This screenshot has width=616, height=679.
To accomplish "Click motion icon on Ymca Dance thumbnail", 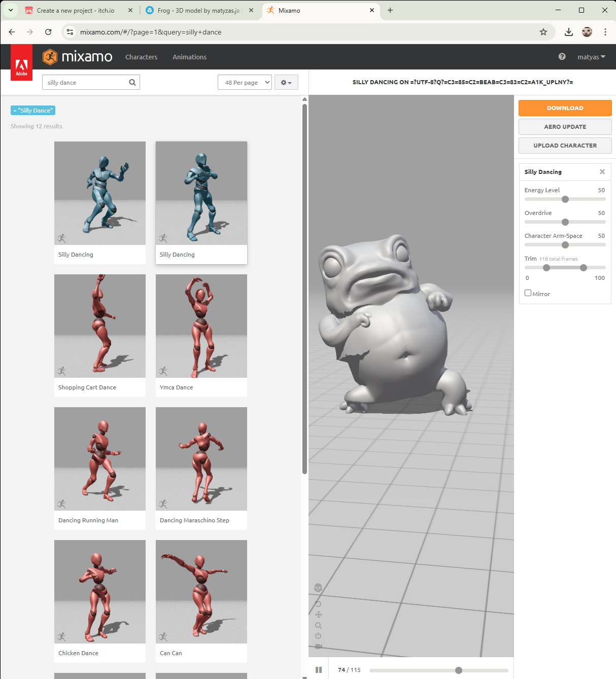I will pos(163,371).
